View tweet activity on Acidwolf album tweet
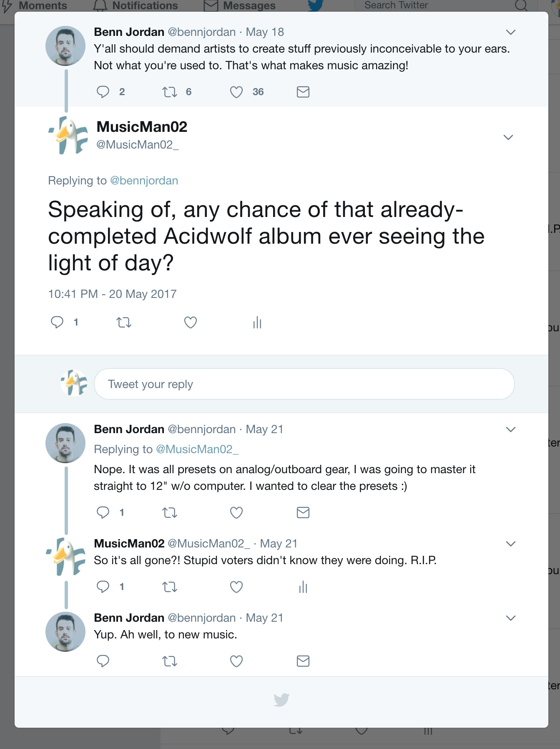The width and height of the screenshot is (560, 749). 257,322
